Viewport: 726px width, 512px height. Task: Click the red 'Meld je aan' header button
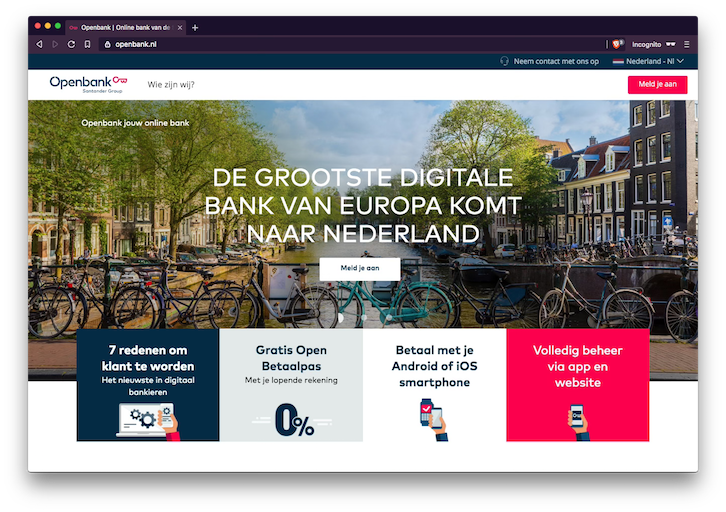click(657, 84)
